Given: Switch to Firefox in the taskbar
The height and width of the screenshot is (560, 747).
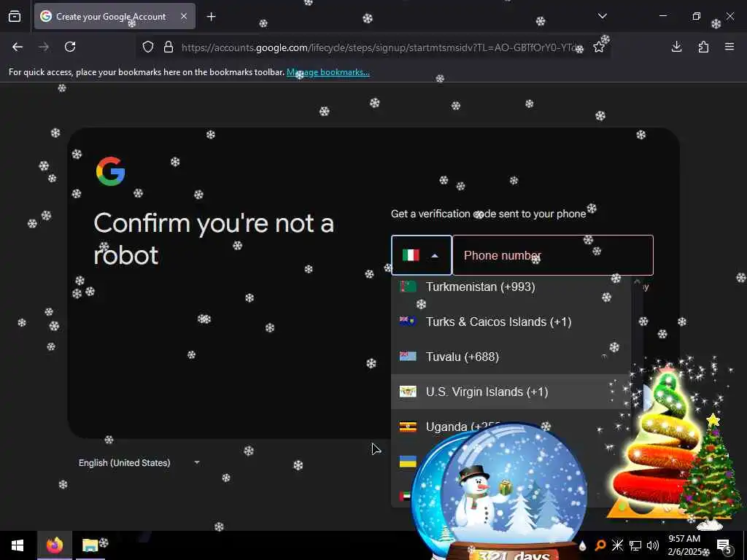Looking at the screenshot, I should [55, 545].
